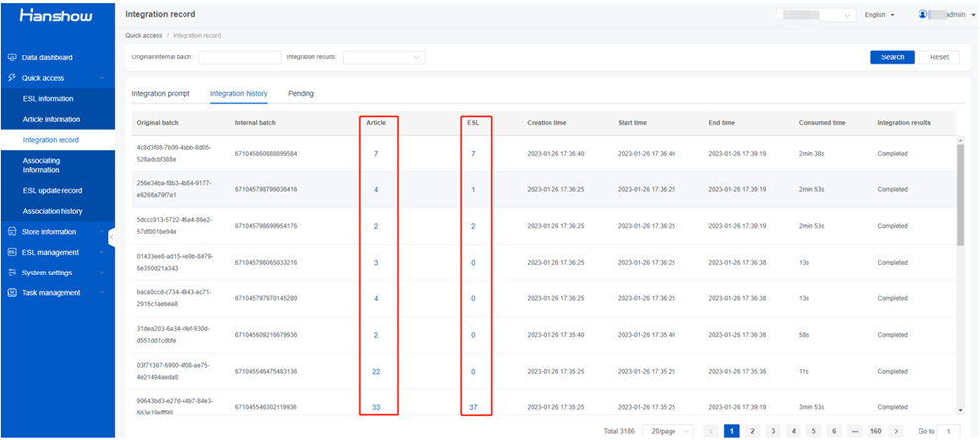
Task: Open the 20/page size dropdown
Action: coord(670,431)
